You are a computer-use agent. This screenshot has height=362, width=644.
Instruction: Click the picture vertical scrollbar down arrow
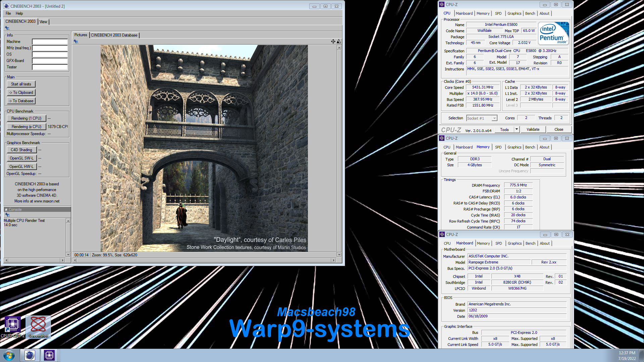point(339,255)
